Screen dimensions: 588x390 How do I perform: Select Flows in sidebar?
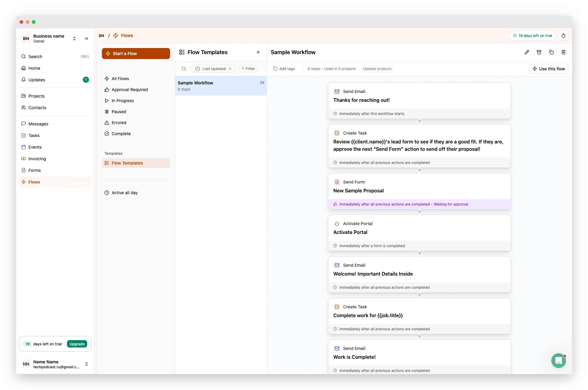(x=55, y=182)
